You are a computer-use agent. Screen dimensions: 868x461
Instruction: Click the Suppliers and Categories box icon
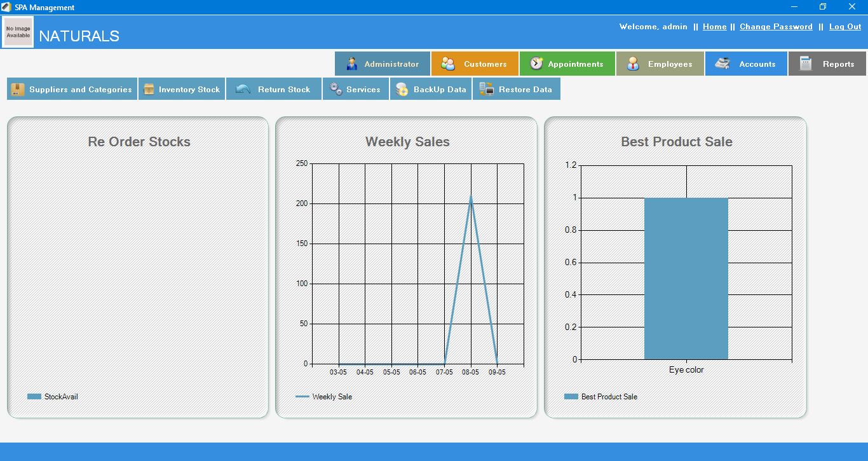18,90
